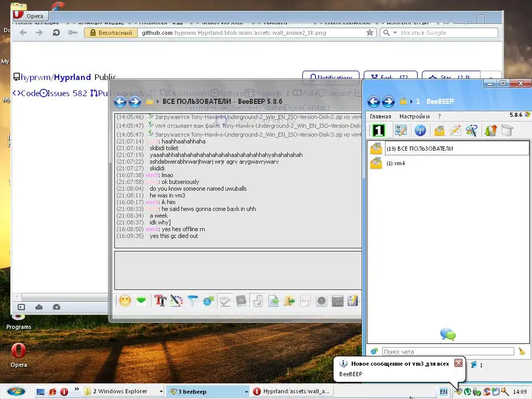Open the Hyprland repository link
The height and width of the screenshot is (399, 532).
tap(72, 77)
